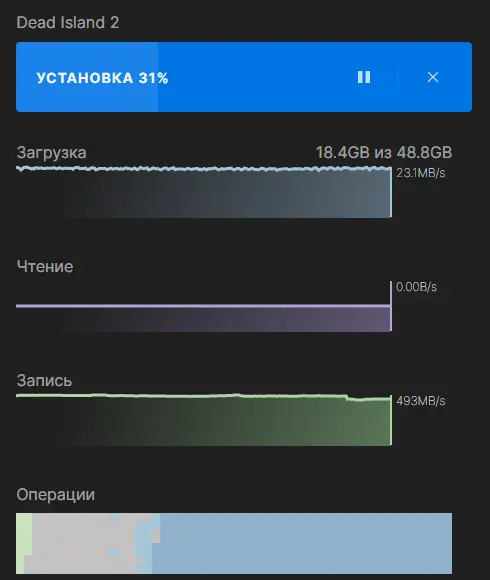Select the Запись section label
The image size is (490, 580).
coord(44,381)
